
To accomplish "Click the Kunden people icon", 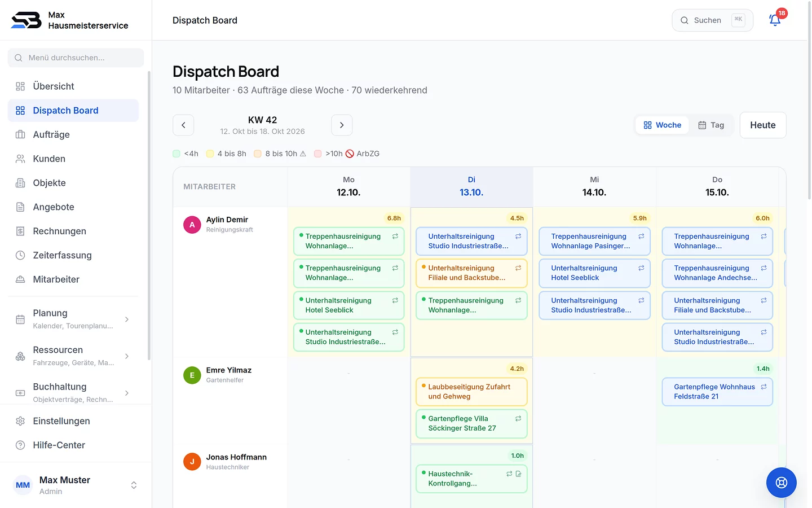I will pos(20,159).
